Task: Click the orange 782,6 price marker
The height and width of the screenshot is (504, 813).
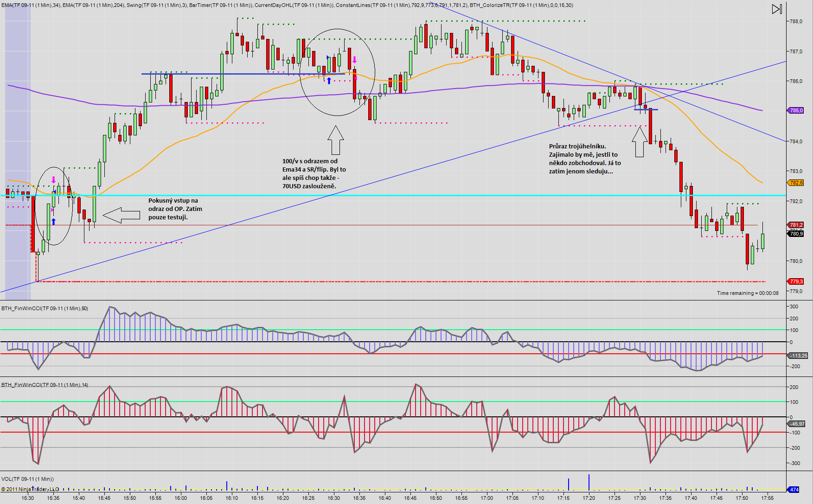Action: [796, 183]
